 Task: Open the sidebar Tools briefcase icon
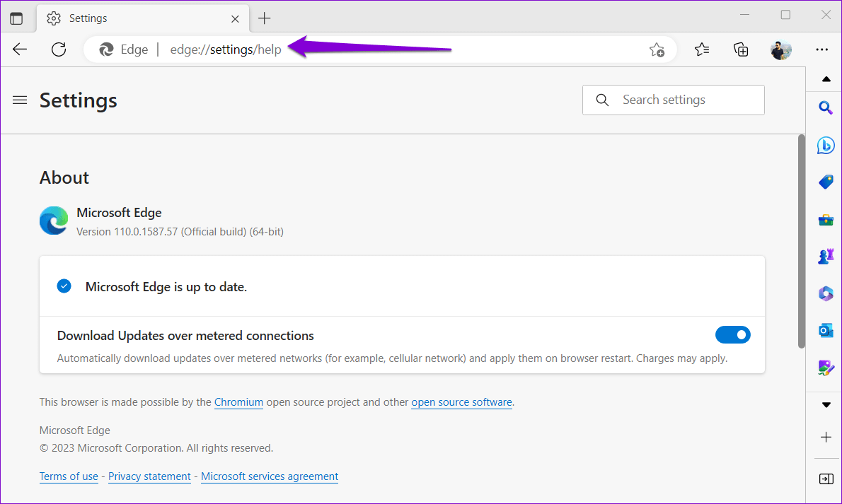click(826, 220)
